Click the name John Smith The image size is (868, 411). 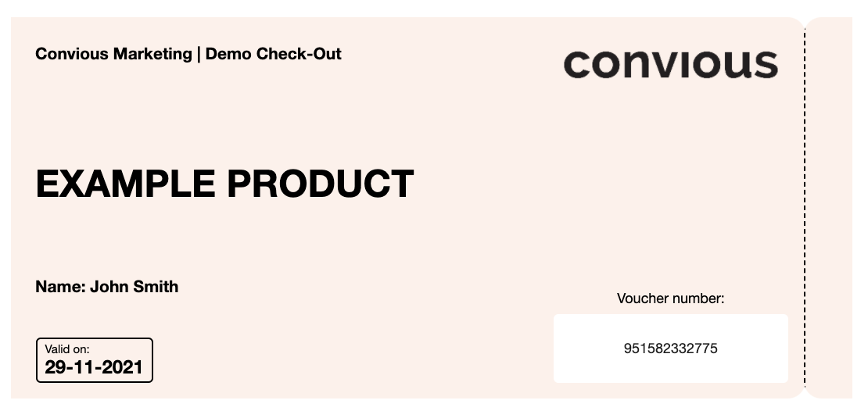(134, 287)
